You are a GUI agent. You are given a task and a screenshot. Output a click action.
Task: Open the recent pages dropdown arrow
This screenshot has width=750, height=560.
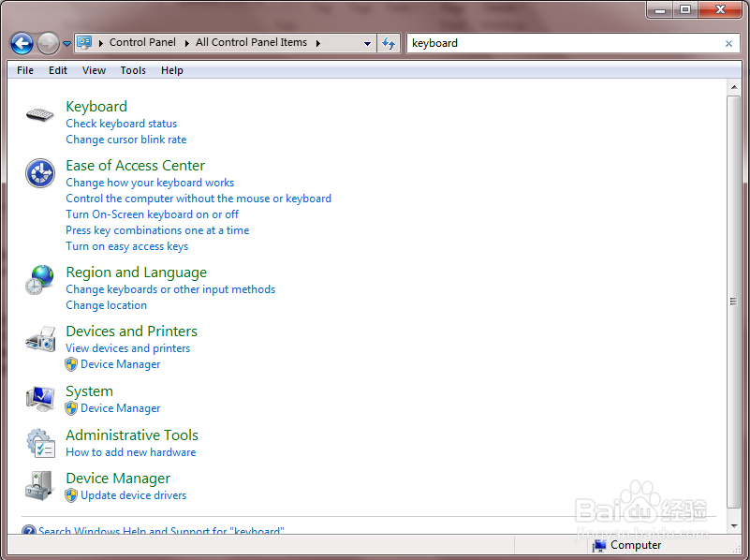click(x=67, y=43)
